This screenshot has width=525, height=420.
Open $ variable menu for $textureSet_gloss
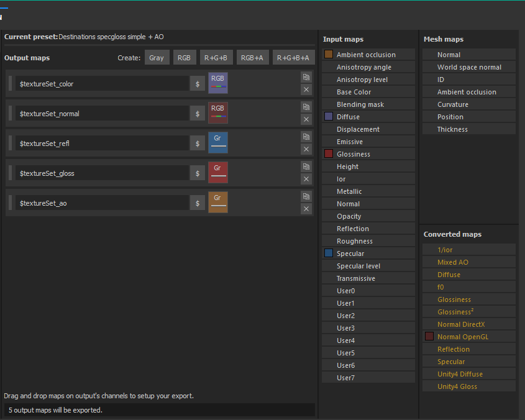tap(198, 173)
